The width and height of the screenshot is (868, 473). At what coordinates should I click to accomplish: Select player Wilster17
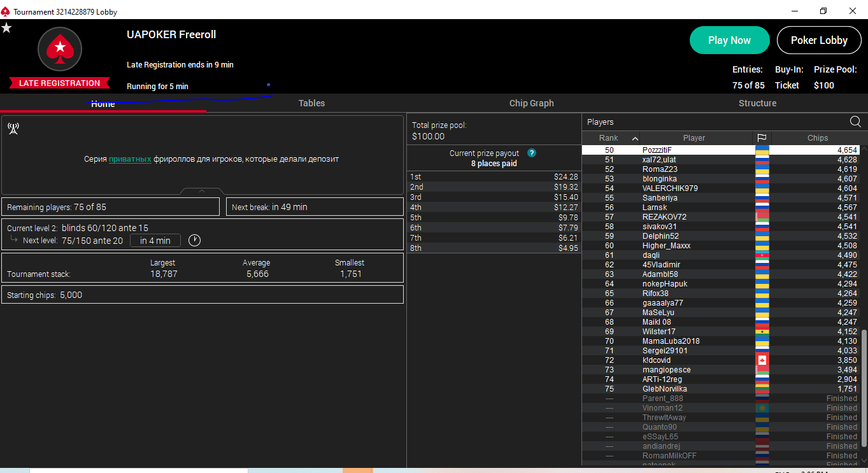tap(720, 332)
